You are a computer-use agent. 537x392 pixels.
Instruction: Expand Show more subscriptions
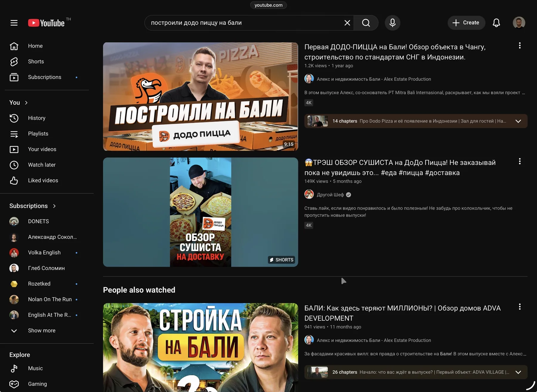pyautogui.click(x=47, y=331)
